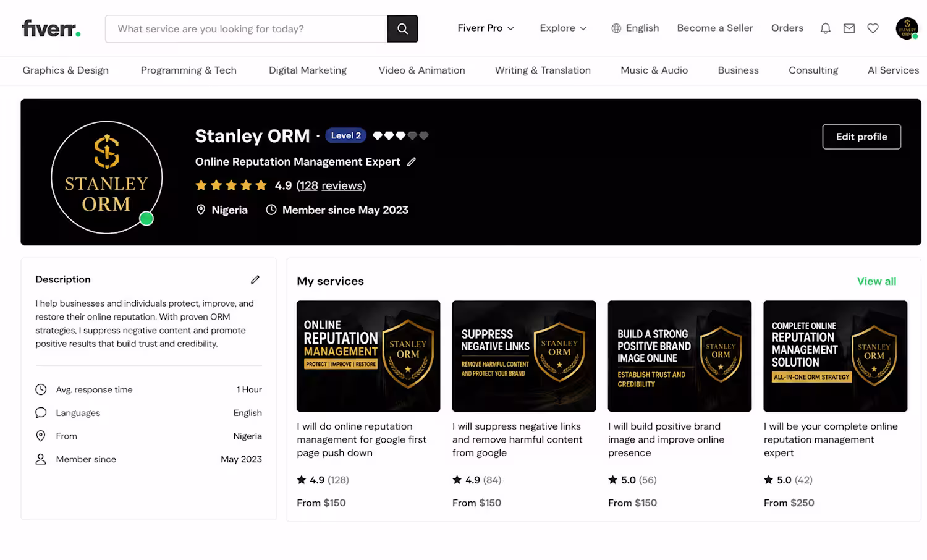Screen dimensions: 927x560
Task: Open the Music & Audio category
Action: coord(654,70)
